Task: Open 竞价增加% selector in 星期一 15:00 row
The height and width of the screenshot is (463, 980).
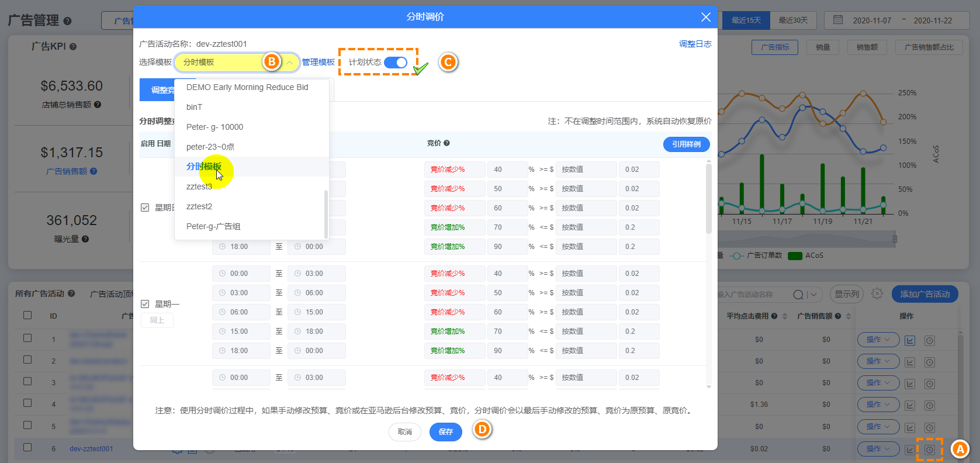Action: click(455, 331)
